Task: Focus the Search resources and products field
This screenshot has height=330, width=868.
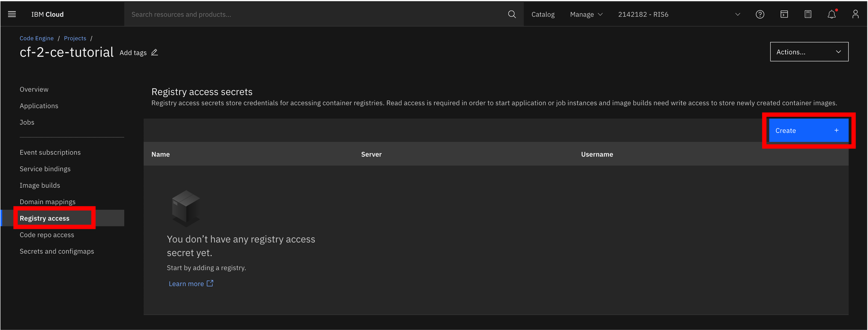Action: [x=317, y=14]
